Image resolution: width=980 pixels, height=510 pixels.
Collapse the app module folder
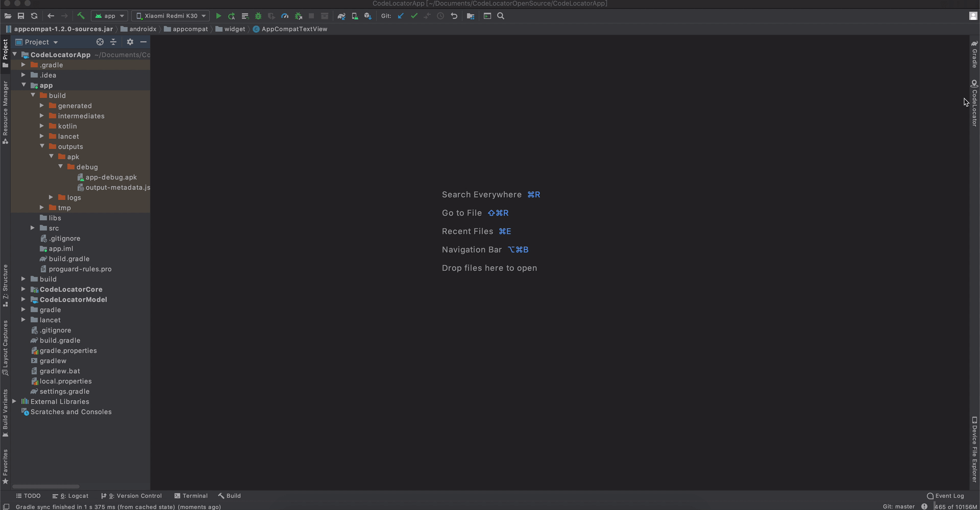coord(23,85)
